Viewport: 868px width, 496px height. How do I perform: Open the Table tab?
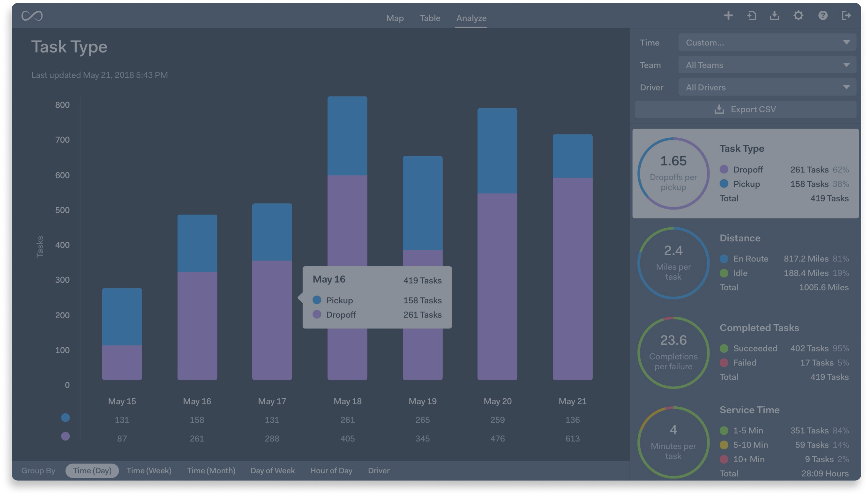tap(430, 18)
